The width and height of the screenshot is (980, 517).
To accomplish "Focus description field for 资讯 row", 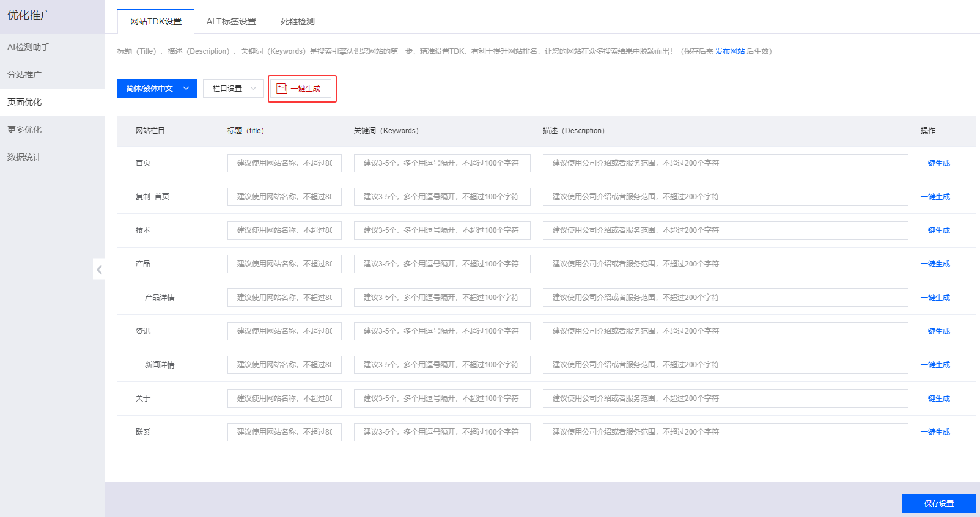I will coord(726,331).
